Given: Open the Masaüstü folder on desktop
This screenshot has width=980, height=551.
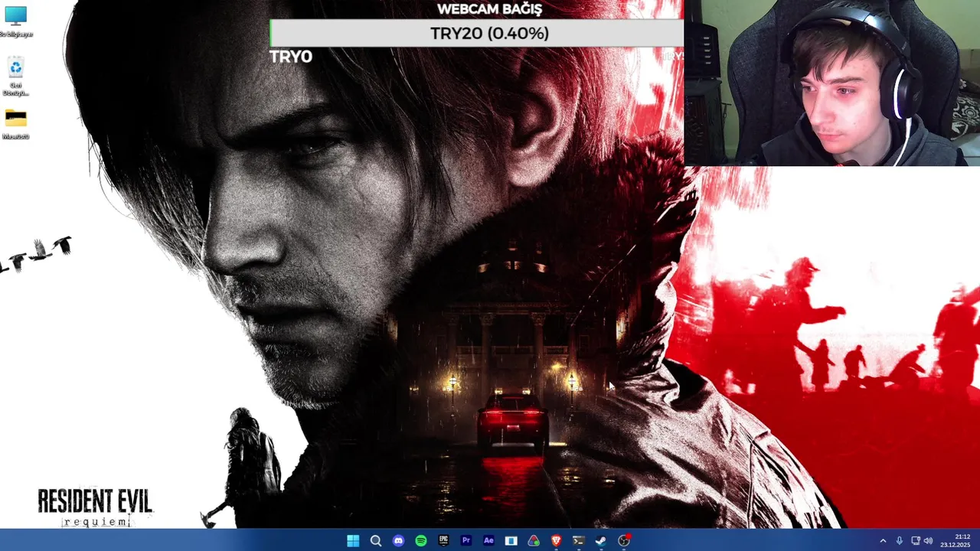Looking at the screenshot, I should pos(15,124).
